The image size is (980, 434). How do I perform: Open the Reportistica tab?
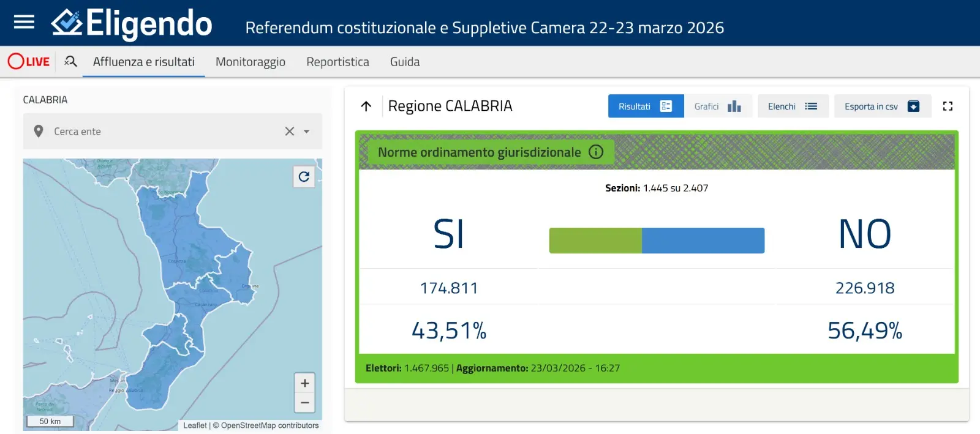(337, 62)
